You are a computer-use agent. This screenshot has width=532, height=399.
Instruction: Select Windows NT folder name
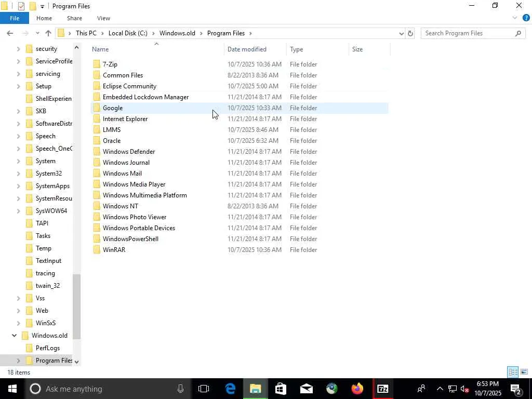tap(121, 206)
